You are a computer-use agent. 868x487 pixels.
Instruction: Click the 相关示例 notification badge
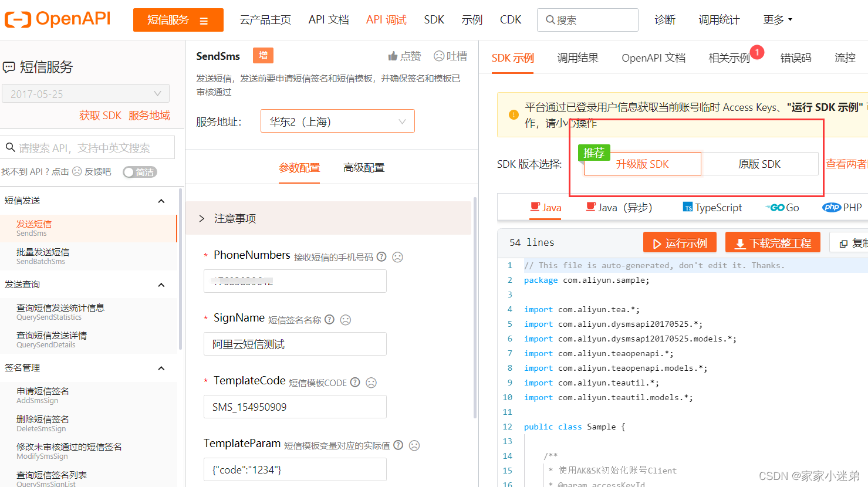pos(757,52)
